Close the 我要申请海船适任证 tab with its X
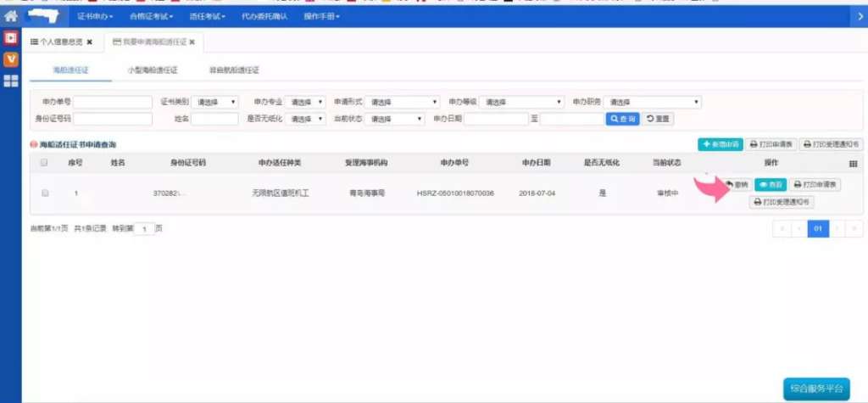This screenshot has height=403, width=868. tap(192, 42)
